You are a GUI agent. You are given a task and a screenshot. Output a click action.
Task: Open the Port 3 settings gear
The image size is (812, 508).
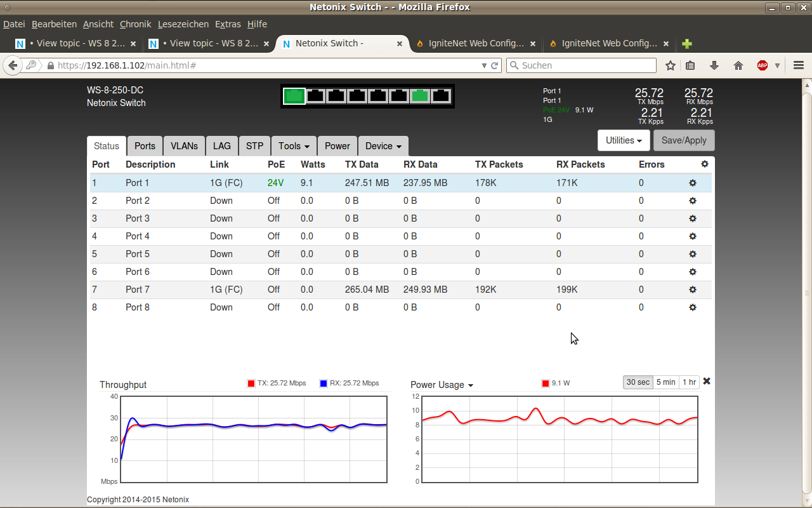(693, 218)
